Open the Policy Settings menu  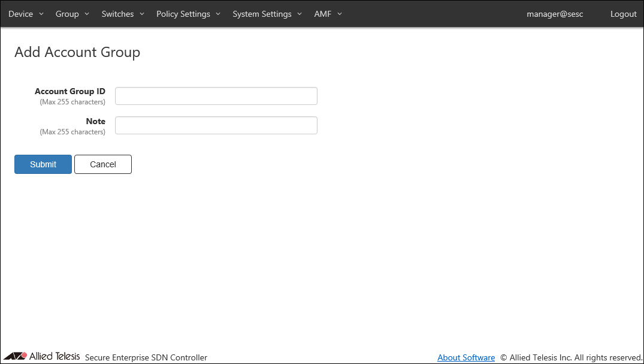pos(183,14)
